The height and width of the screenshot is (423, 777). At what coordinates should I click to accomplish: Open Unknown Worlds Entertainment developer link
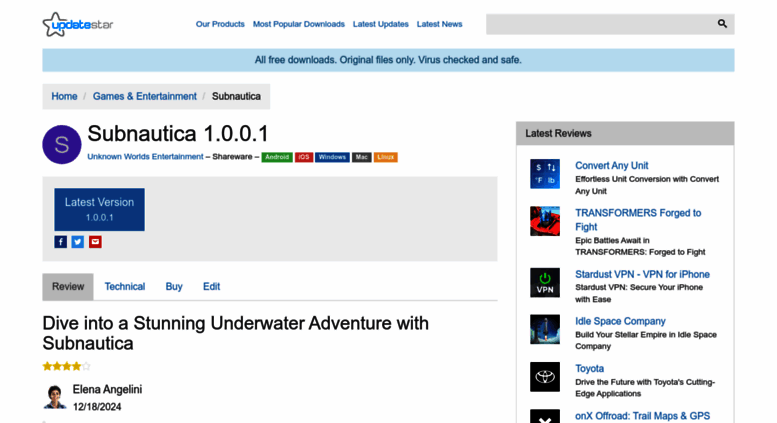coord(145,157)
